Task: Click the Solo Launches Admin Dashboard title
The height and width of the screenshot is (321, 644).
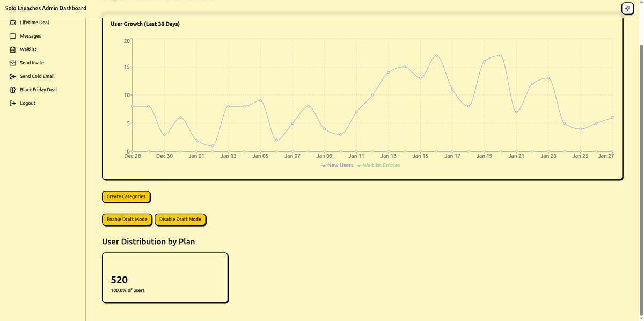Action: (46, 8)
